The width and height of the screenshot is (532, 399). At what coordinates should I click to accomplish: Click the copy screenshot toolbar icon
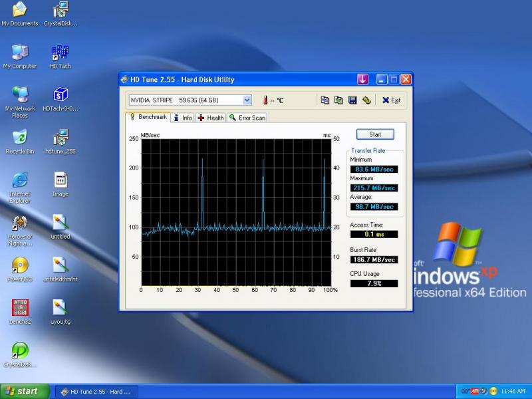pyautogui.click(x=338, y=100)
